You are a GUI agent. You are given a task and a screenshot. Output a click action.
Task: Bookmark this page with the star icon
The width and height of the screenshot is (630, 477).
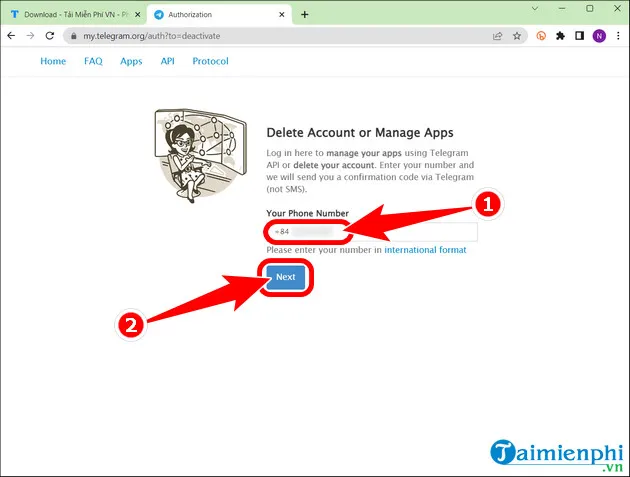click(517, 36)
